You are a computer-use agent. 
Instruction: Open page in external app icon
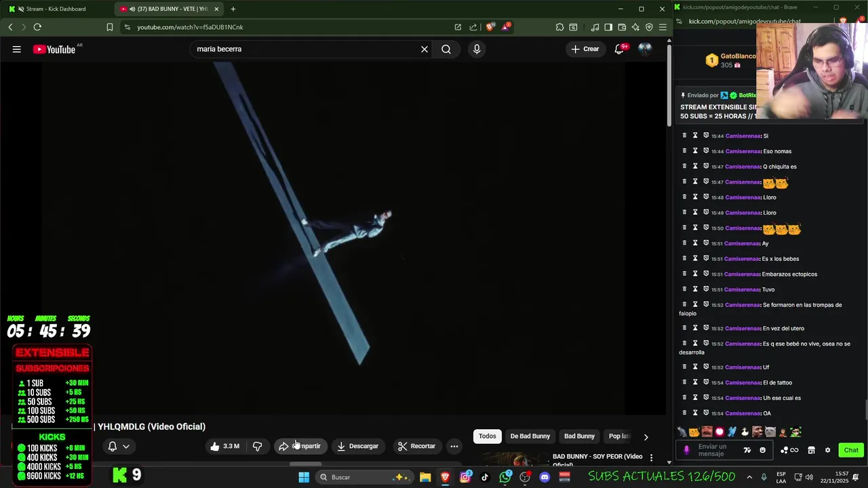point(458,27)
